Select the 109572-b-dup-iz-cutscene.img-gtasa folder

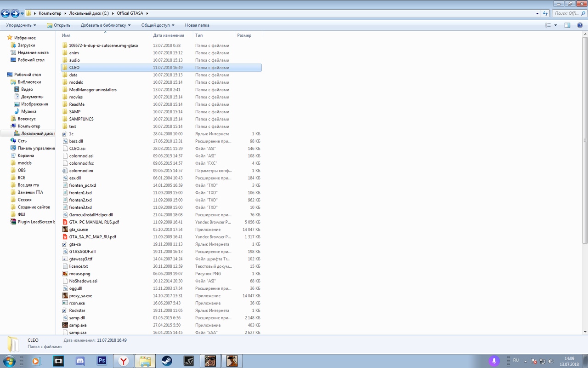coord(161,46)
